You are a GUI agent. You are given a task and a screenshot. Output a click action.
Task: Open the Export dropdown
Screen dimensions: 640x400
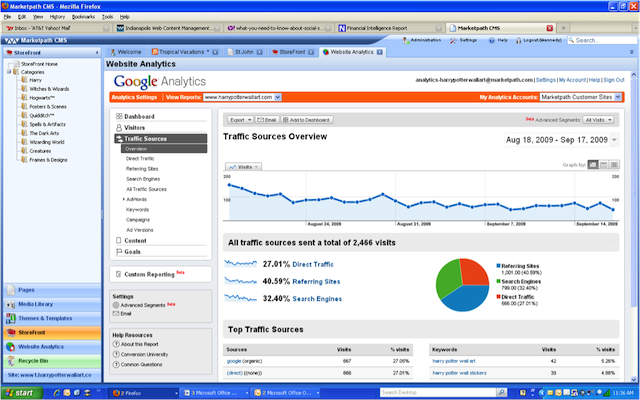[x=240, y=120]
